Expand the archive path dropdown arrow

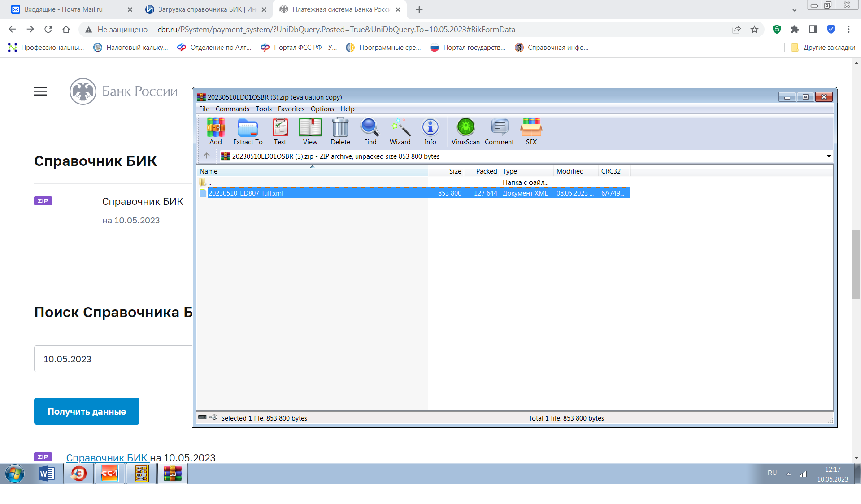828,156
